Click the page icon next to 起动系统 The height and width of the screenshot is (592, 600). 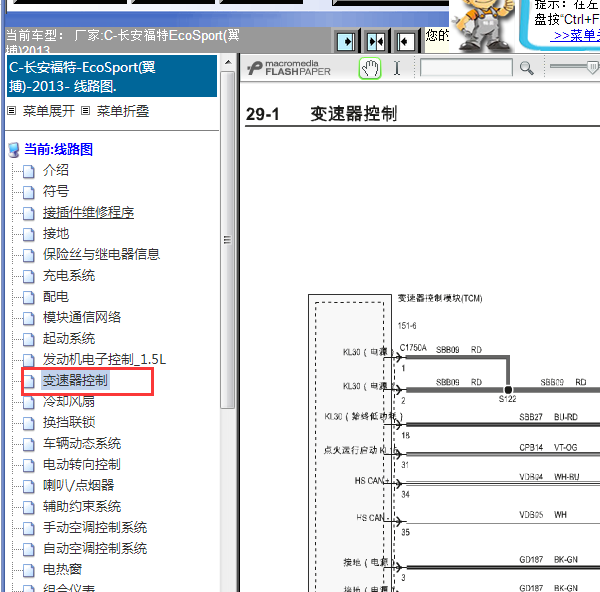[29, 340]
